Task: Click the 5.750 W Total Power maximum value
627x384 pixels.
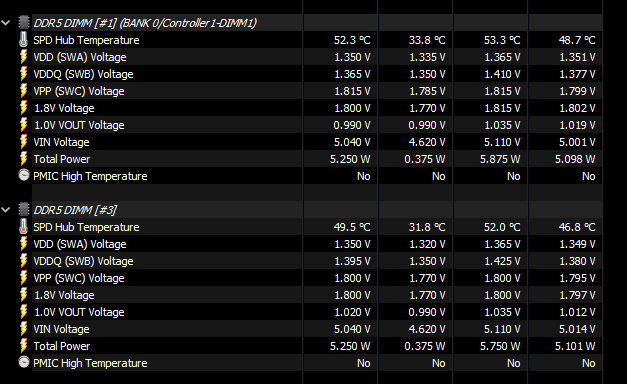Action: (x=500, y=346)
